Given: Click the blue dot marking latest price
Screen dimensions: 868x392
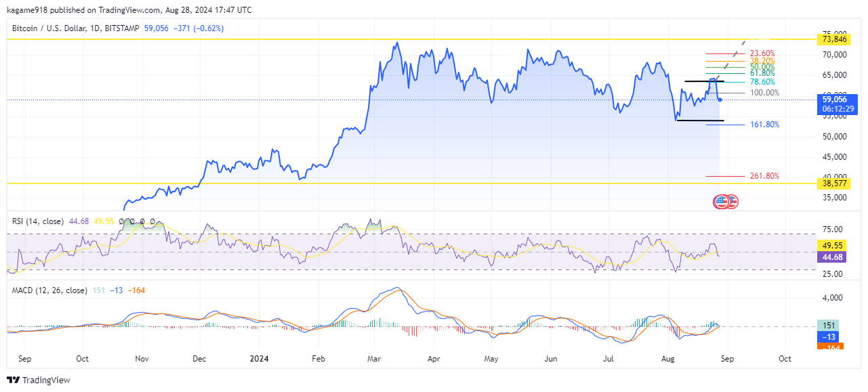Looking at the screenshot, I should point(720,100).
